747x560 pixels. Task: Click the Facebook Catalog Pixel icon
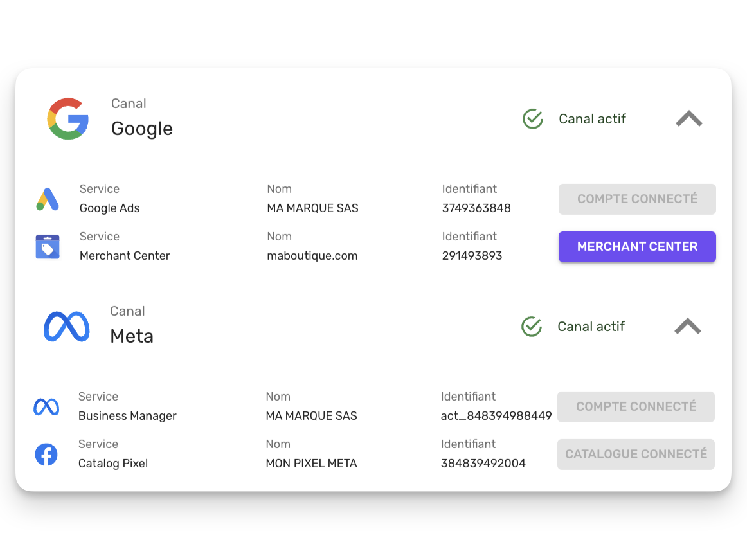point(46,455)
